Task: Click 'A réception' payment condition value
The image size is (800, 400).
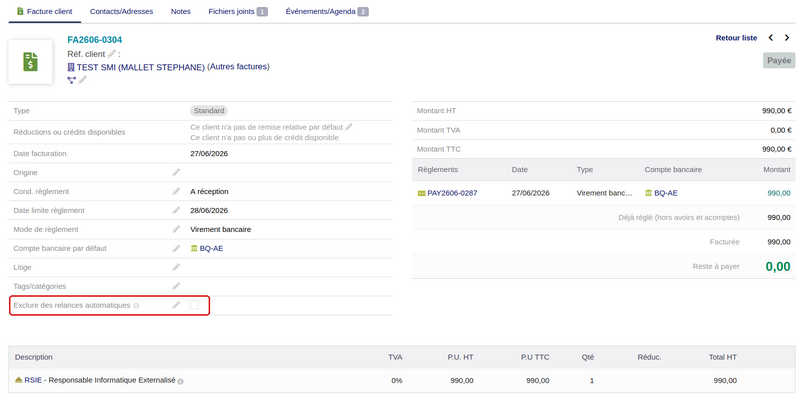Action: [209, 191]
